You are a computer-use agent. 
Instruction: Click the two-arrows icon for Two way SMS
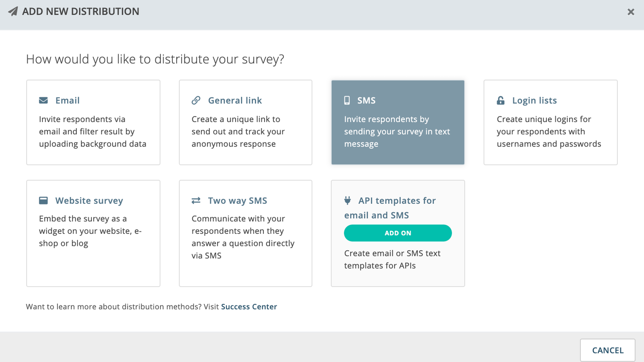196,200
